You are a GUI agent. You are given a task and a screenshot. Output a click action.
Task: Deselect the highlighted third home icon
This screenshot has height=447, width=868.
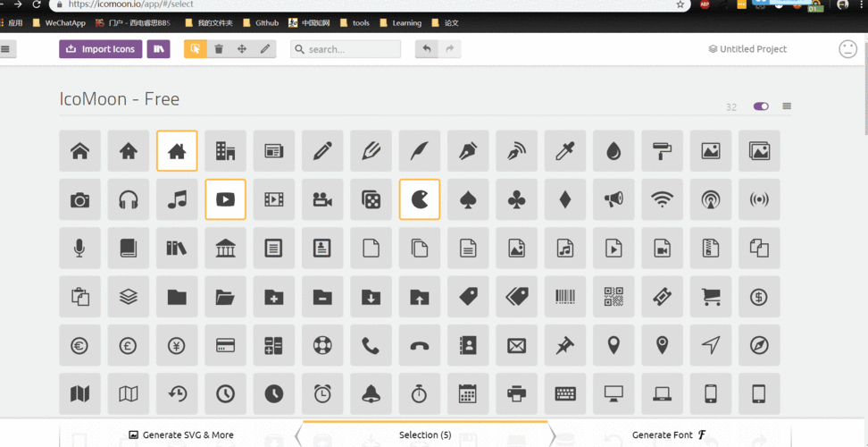pyautogui.click(x=177, y=151)
